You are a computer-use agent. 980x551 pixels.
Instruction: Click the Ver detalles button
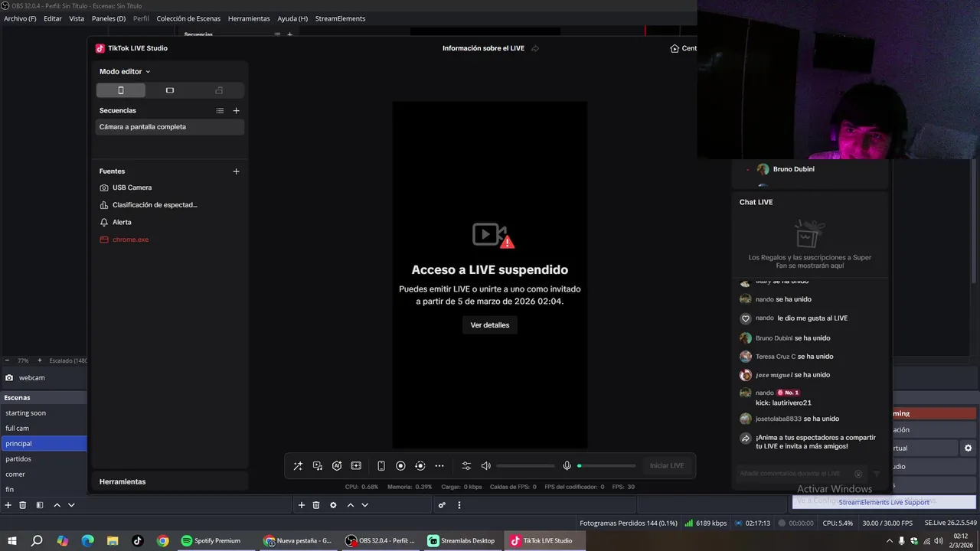tap(490, 325)
